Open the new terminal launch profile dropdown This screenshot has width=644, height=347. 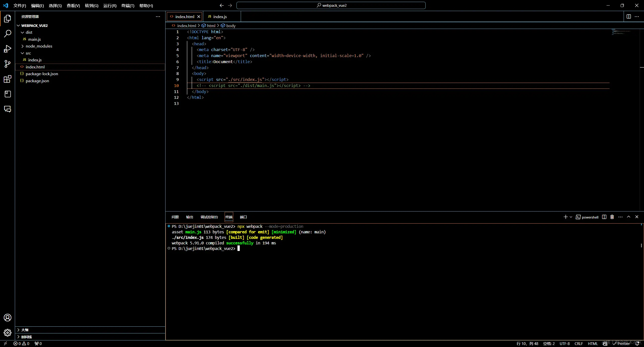pyautogui.click(x=571, y=217)
